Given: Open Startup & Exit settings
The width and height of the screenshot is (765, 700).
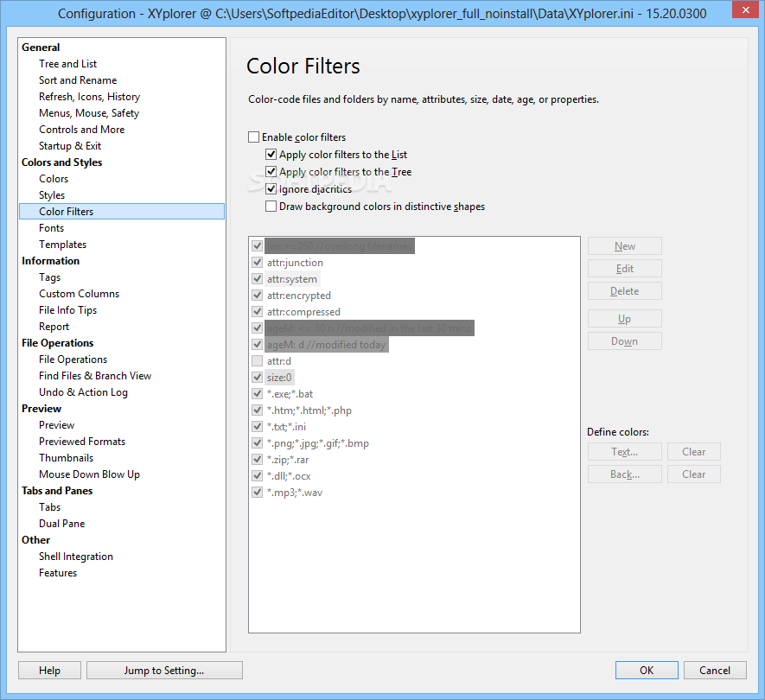Looking at the screenshot, I should coord(70,146).
